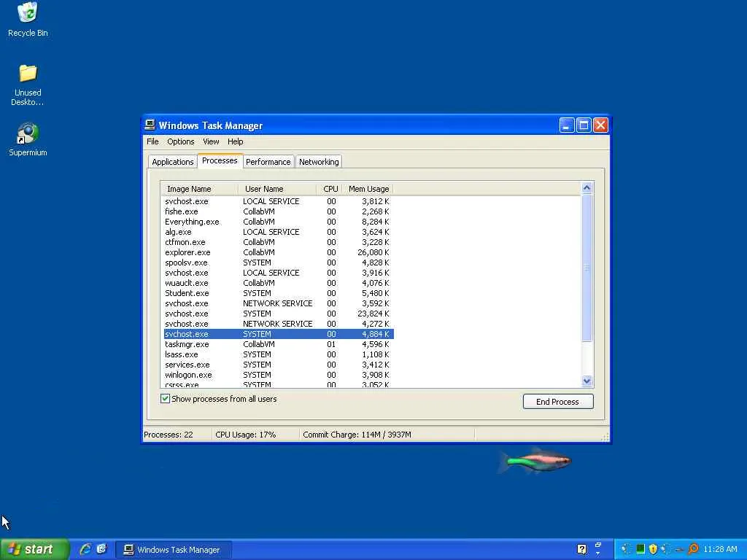Select the alg.exe process row

point(279,232)
